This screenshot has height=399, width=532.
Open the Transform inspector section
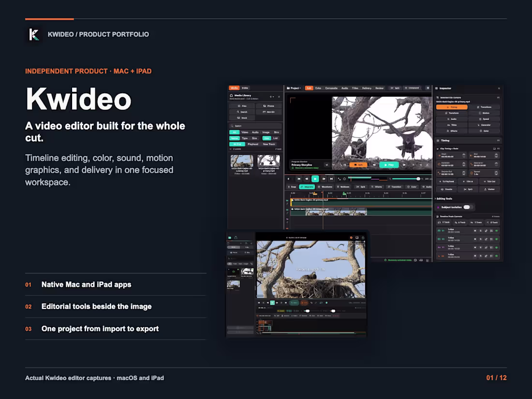coord(452,113)
